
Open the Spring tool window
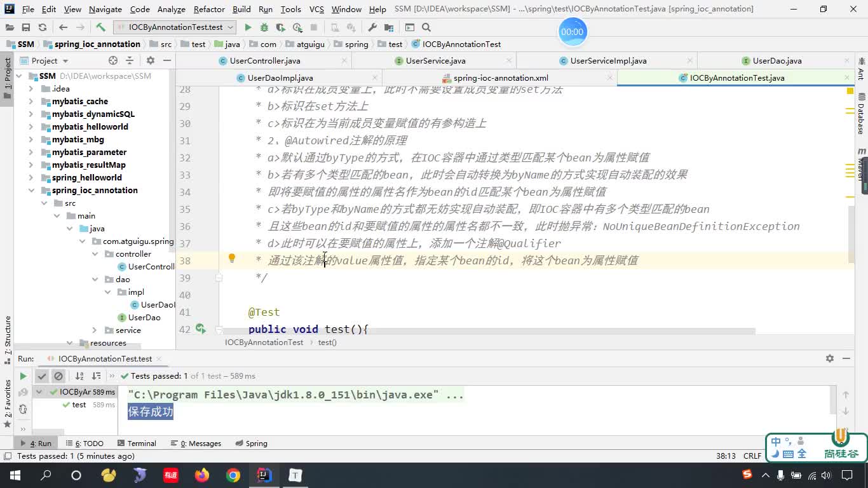click(x=251, y=444)
